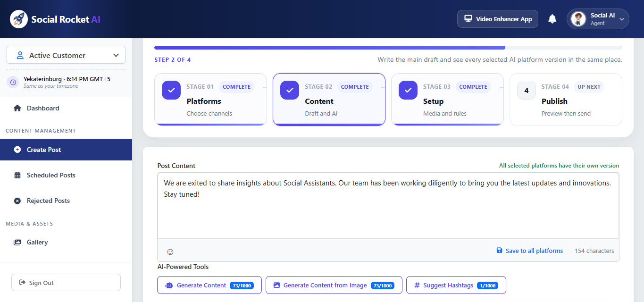Screen dimensions: 644x302
Task: Click the Social Rocket AI rocket logo
Action: [x=19, y=19]
